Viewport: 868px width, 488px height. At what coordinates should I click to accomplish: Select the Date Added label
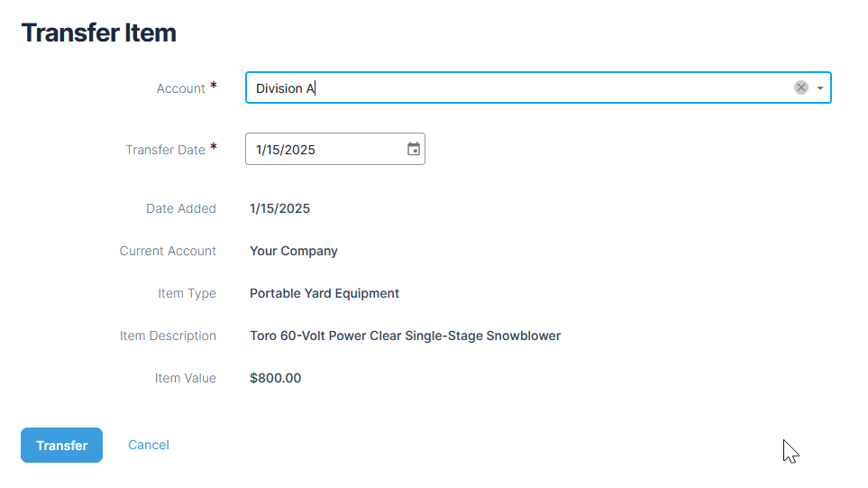tap(181, 209)
